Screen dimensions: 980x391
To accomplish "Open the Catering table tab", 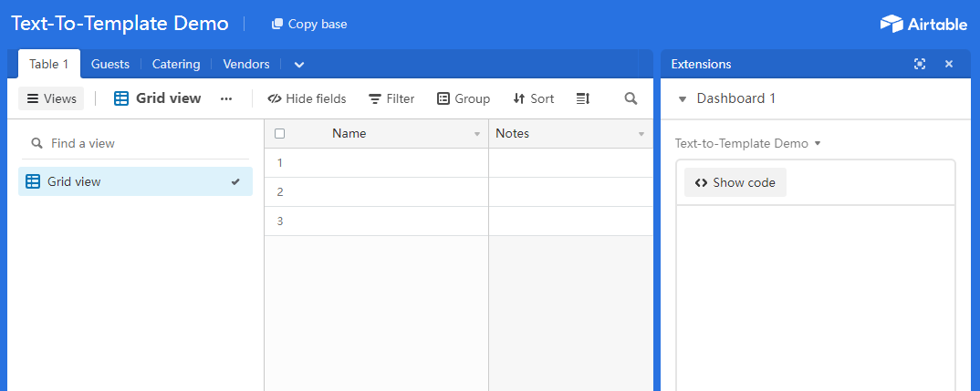I will (x=176, y=64).
